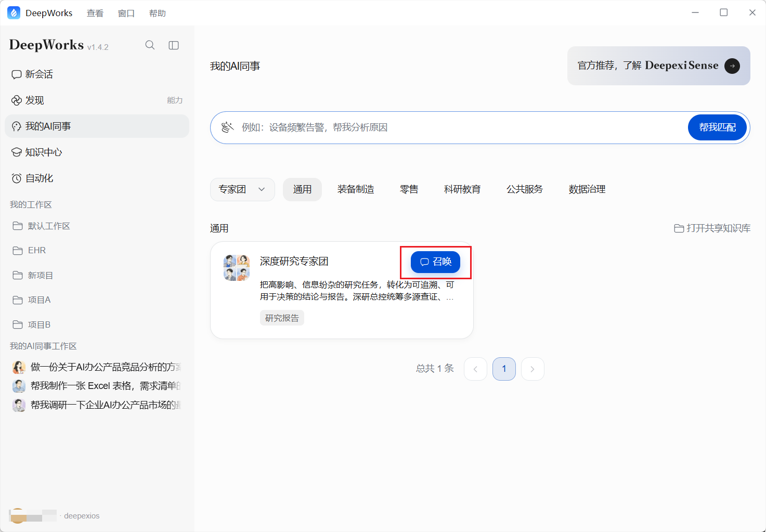This screenshot has width=766, height=532.
Task: Open the 查看 menu
Action: coord(95,13)
